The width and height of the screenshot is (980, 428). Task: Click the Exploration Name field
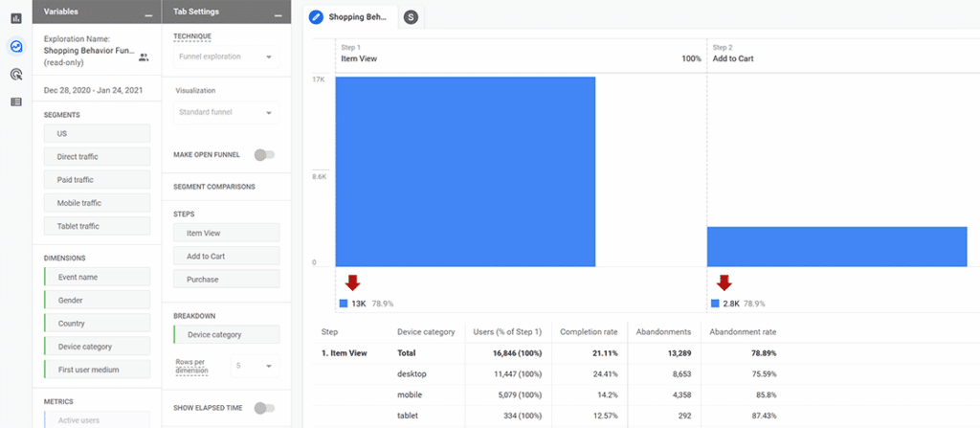point(89,50)
